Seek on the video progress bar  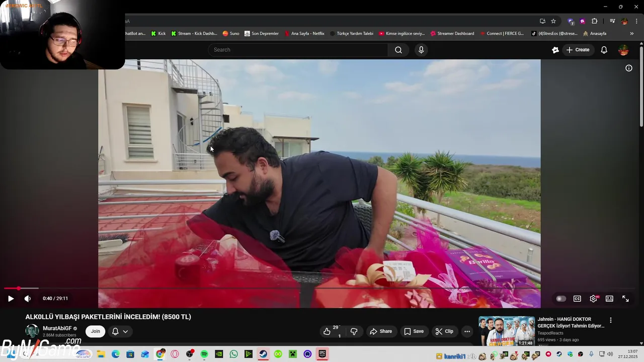(x=320, y=288)
